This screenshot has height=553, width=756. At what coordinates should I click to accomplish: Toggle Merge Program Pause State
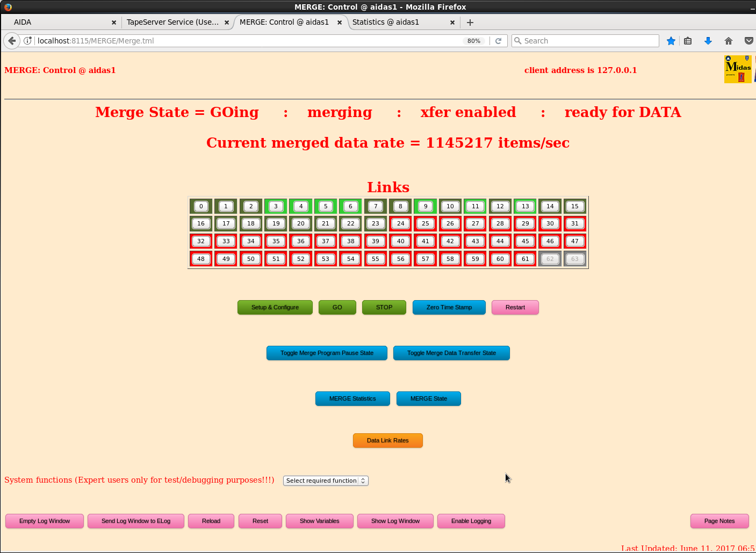[x=327, y=353]
